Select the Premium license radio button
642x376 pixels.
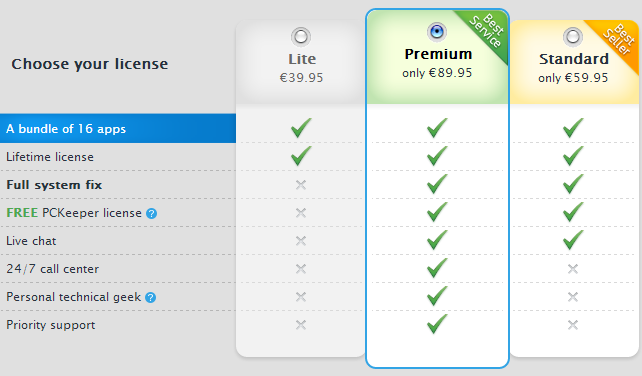click(437, 32)
